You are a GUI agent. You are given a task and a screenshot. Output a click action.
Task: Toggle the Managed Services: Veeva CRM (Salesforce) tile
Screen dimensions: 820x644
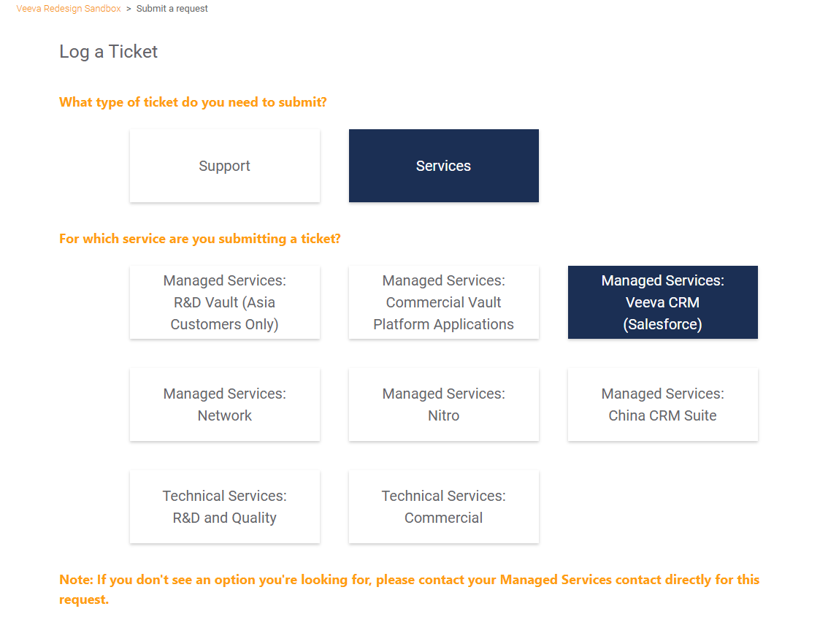pyautogui.click(x=663, y=302)
